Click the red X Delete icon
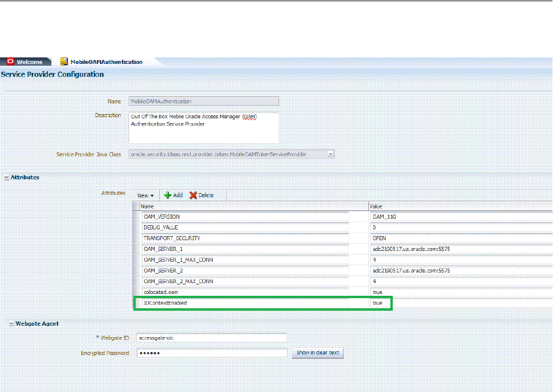 pyautogui.click(x=193, y=195)
